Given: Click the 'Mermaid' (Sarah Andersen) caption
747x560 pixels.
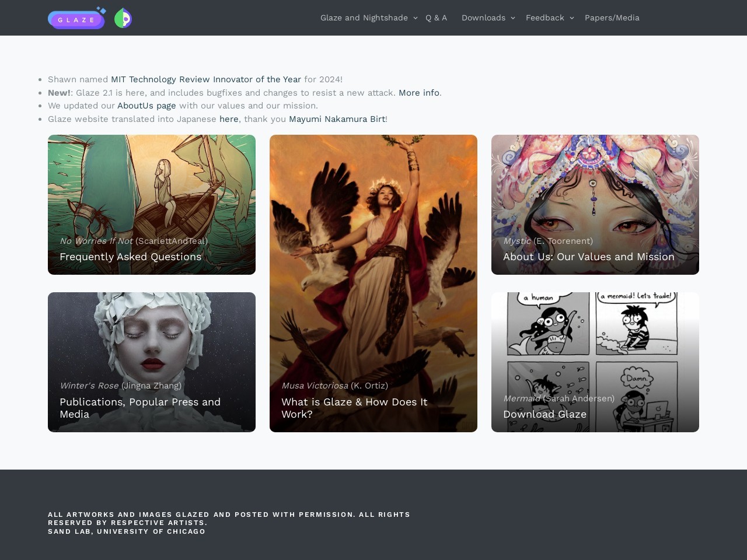Looking at the screenshot, I should [558, 398].
